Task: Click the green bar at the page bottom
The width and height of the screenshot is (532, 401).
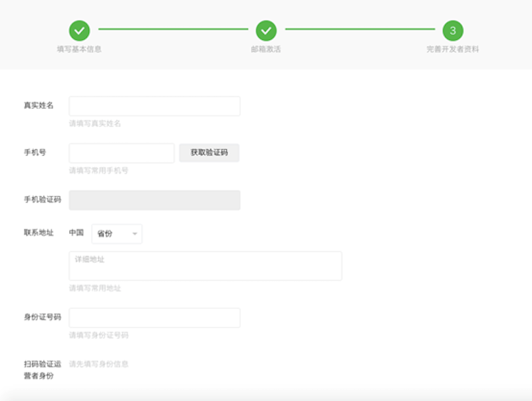Action: (x=266, y=398)
